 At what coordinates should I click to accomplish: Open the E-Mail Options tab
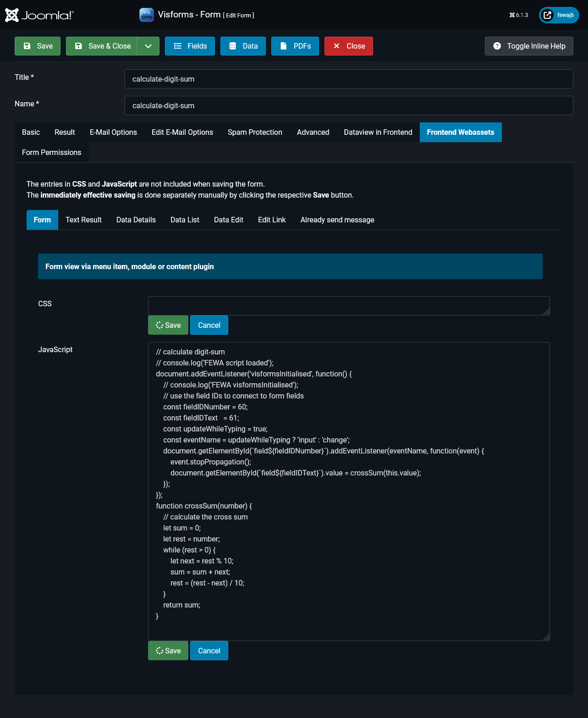point(113,132)
